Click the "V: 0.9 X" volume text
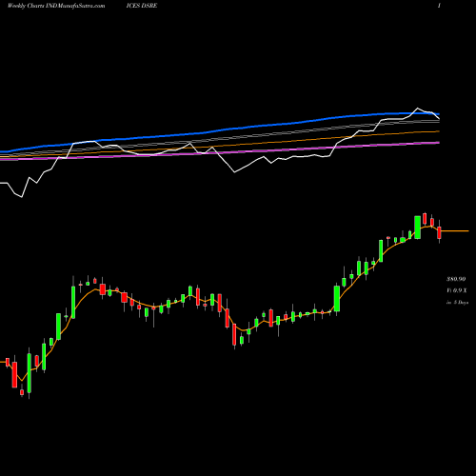 click(x=457, y=290)
